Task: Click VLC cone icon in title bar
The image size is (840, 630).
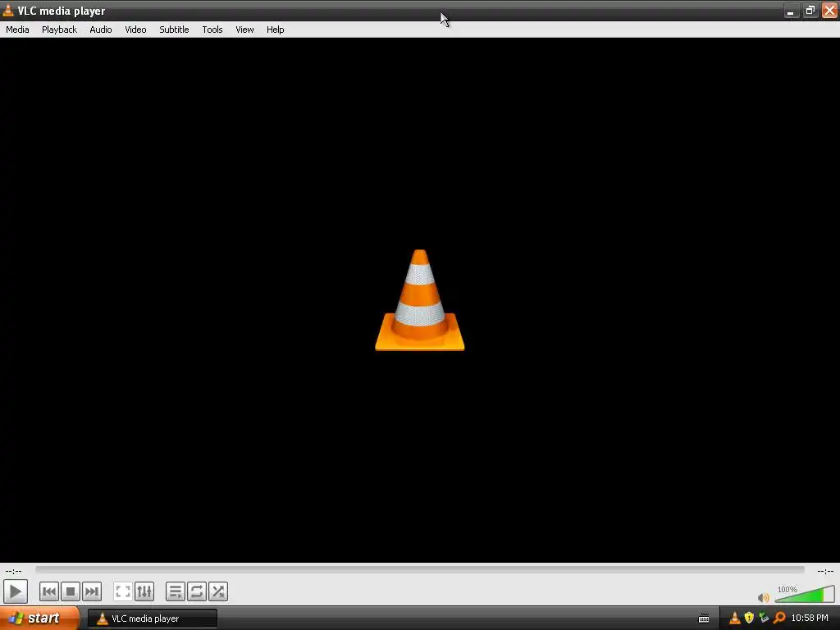Action: [8, 10]
